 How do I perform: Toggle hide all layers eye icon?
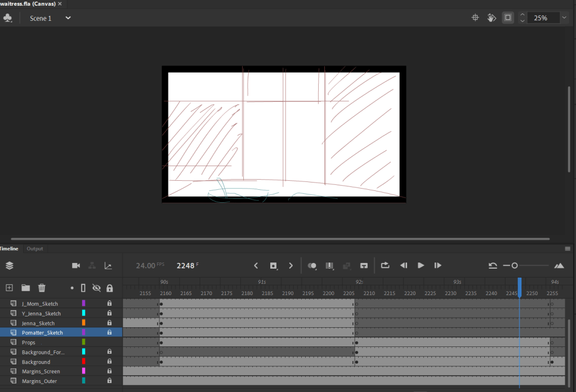[96, 288]
